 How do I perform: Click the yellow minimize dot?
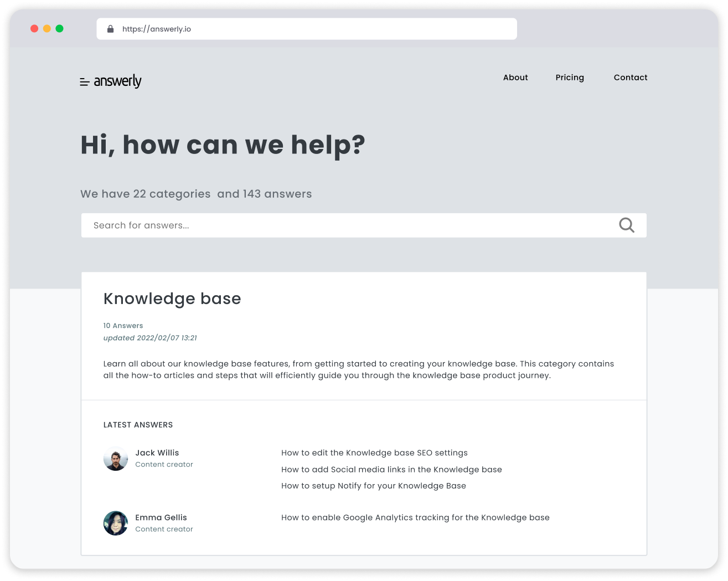pyautogui.click(x=47, y=29)
